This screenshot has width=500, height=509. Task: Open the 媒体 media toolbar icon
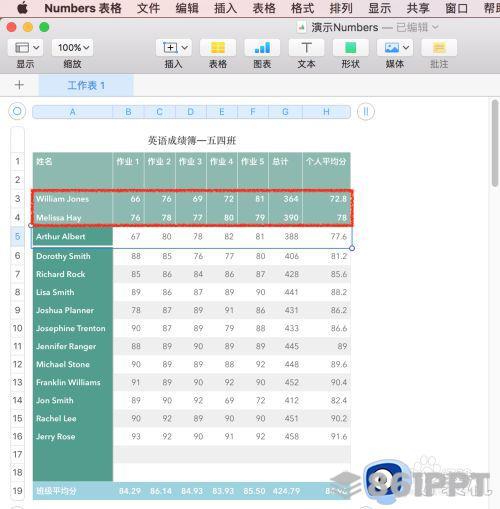click(x=395, y=48)
